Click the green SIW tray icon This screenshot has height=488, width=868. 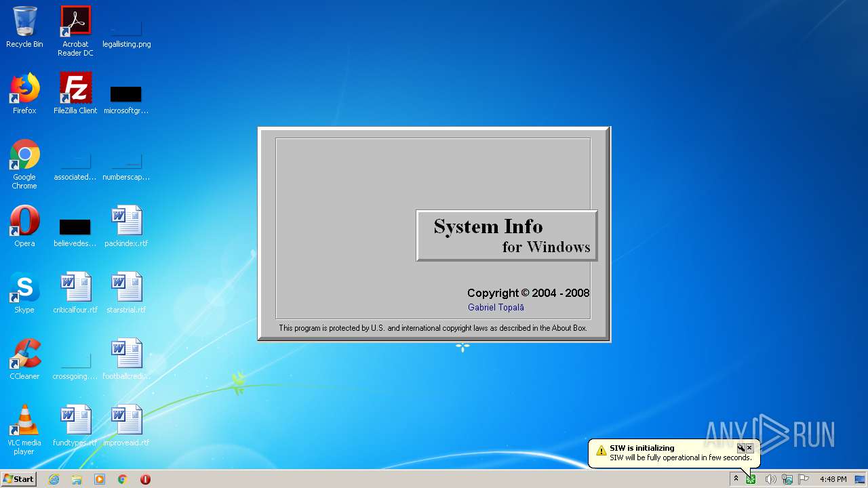coord(751,479)
